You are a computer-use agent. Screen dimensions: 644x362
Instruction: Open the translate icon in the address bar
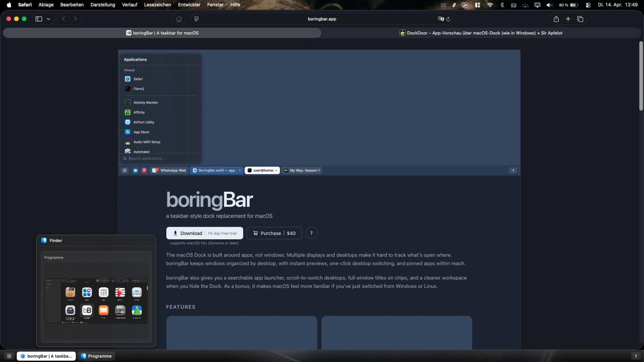coord(441,19)
